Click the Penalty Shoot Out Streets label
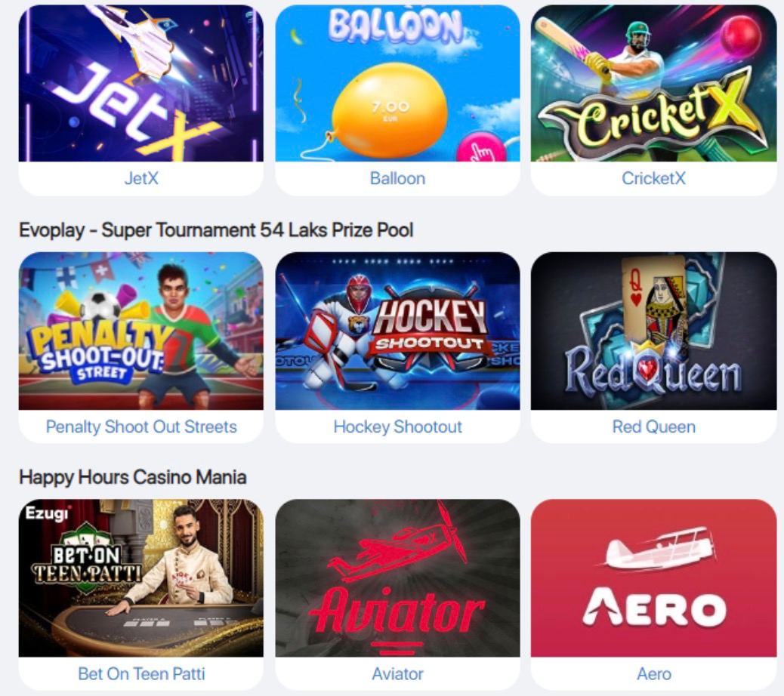 pyautogui.click(x=141, y=427)
